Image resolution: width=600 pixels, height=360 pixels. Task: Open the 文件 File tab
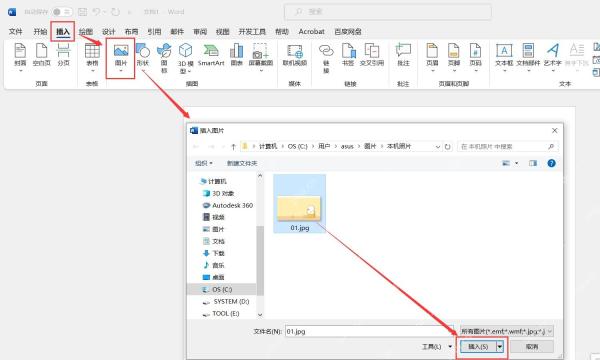(x=15, y=32)
